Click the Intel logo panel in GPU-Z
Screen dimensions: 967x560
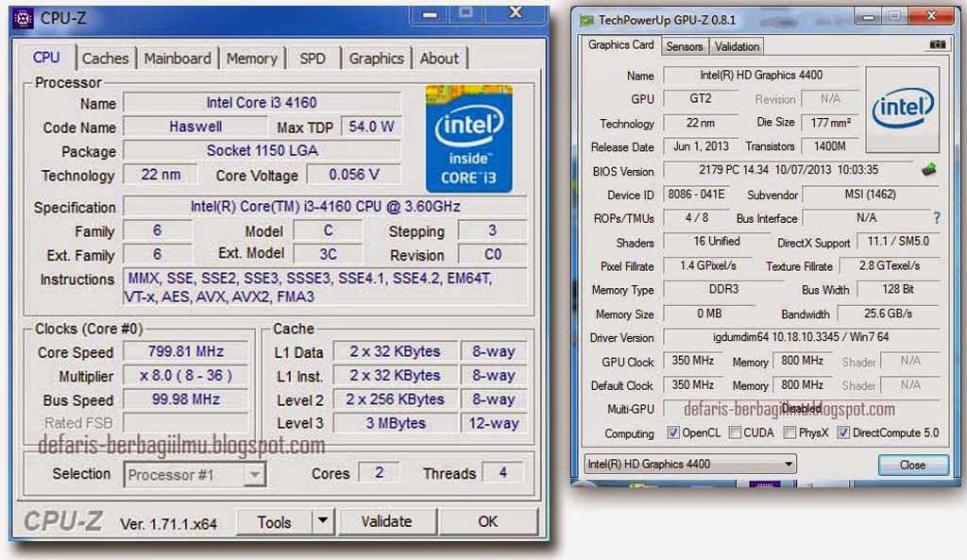click(x=902, y=109)
